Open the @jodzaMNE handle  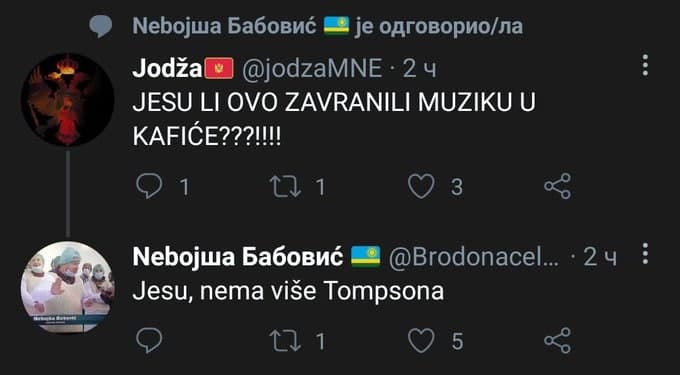tap(311, 69)
